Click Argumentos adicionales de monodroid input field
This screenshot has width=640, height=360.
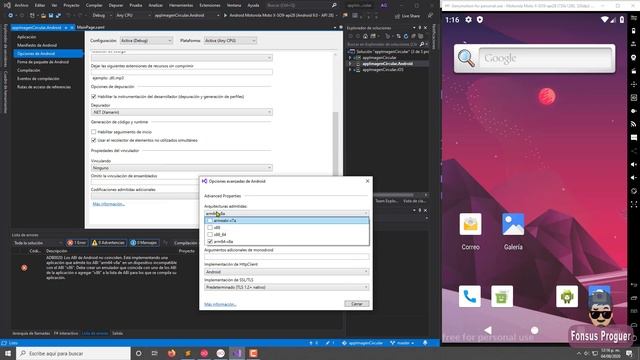click(x=287, y=257)
